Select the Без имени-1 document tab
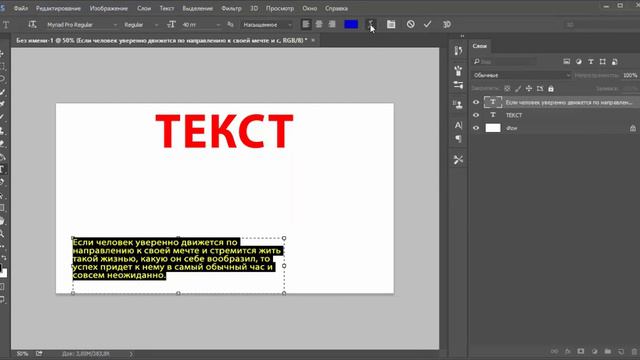The width and height of the screenshot is (640, 360). (162, 40)
